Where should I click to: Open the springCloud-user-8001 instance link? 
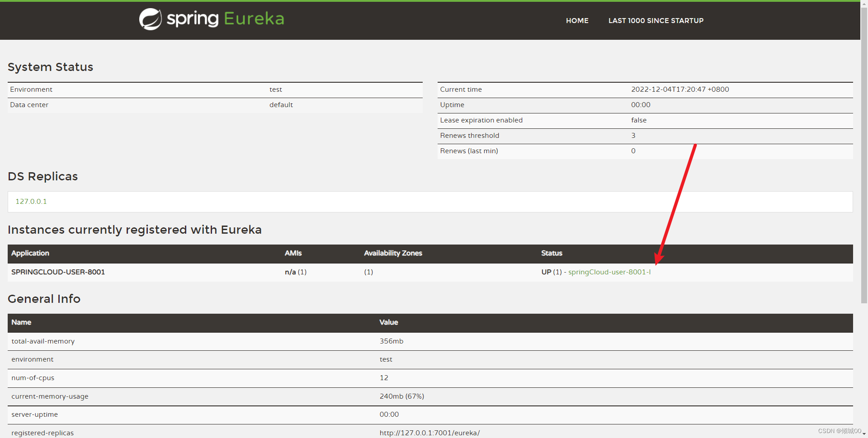[x=609, y=272]
